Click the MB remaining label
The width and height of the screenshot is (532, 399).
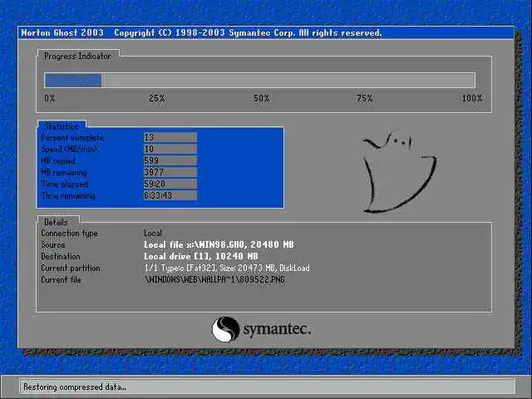click(x=64, y=173)
